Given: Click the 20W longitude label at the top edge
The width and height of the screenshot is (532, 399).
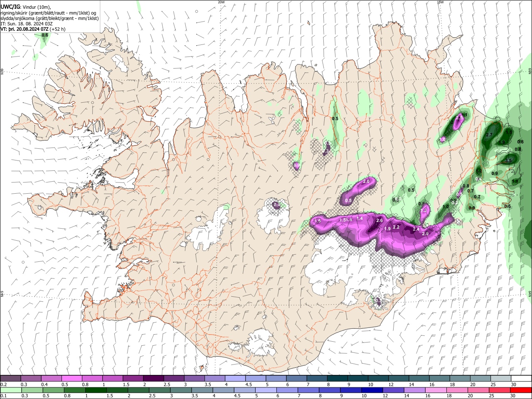Looking at the screenshot, I should (221, 2).
